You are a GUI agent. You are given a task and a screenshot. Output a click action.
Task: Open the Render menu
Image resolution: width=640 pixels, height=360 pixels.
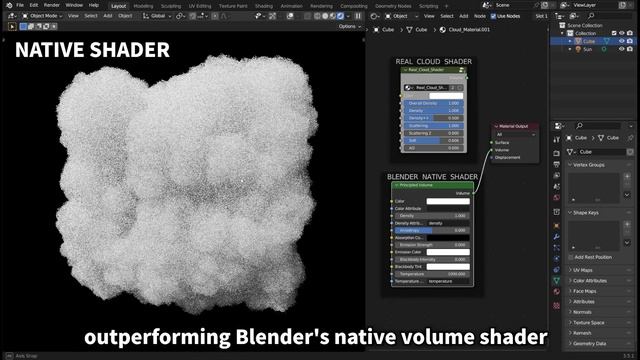tap(51, 5)
